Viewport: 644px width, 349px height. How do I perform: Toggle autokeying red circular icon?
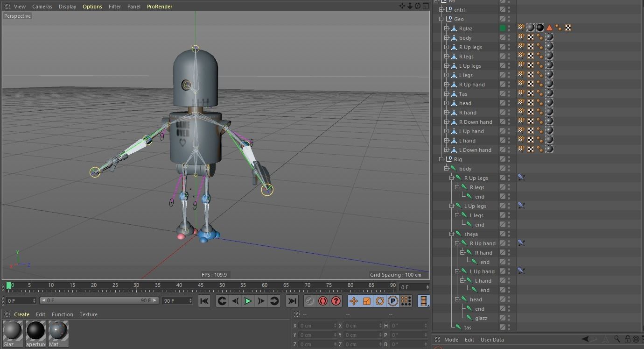click(x=322, y=301)
